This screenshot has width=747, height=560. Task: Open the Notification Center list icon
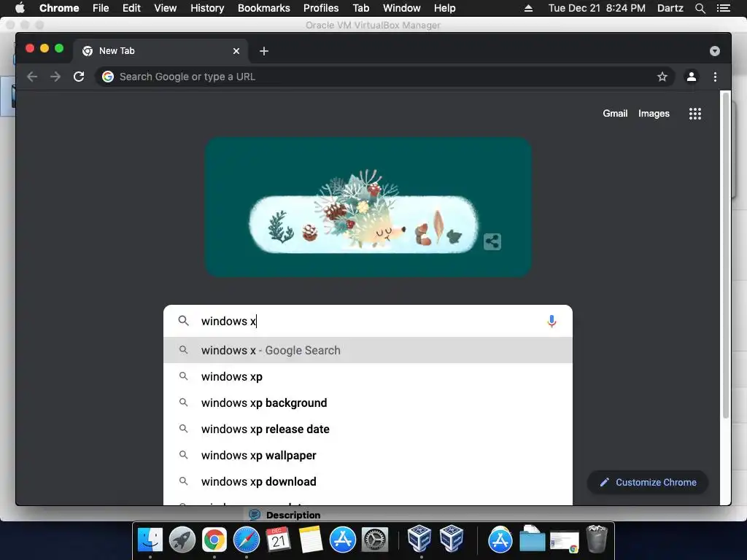click(724, 8)
